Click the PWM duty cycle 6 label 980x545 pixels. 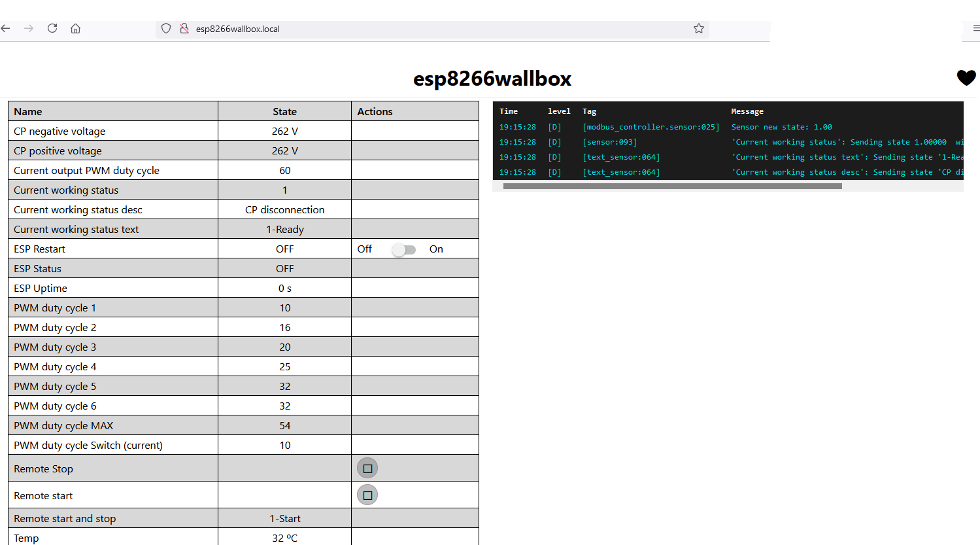[x=55, y=406]
